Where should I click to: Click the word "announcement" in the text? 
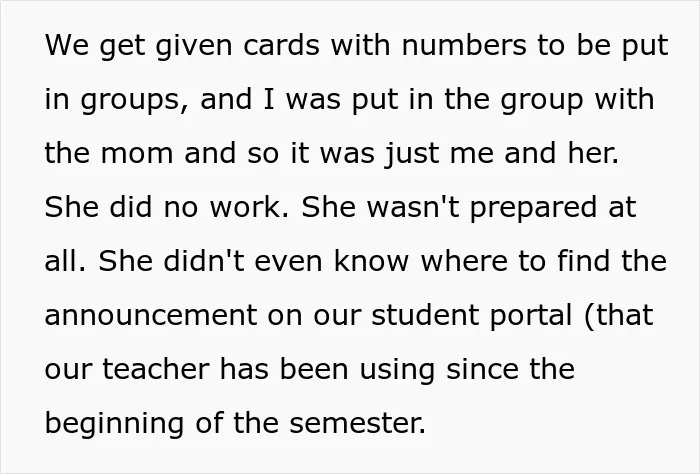coord(151,315)
